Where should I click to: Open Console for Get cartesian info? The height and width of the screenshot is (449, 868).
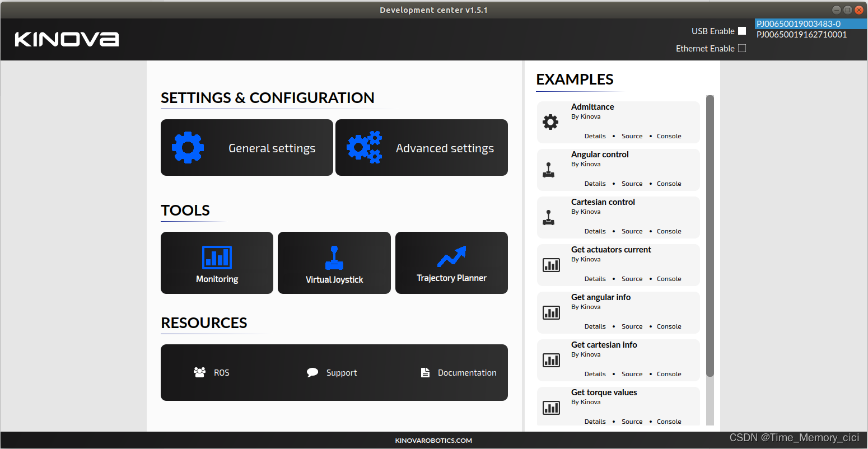click(669, 374)
